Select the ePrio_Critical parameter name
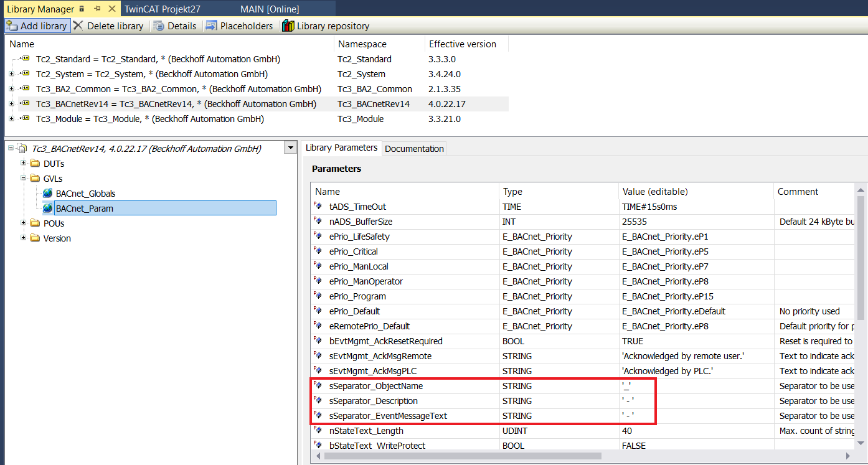 (354, 251)
